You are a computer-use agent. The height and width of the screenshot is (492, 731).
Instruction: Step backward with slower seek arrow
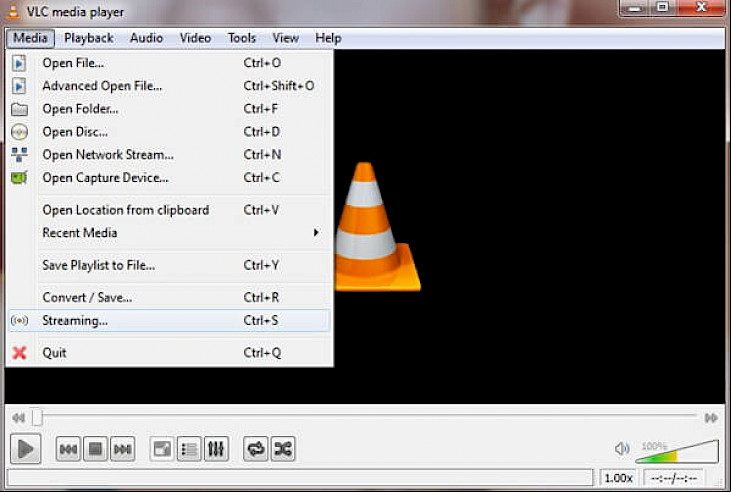pyautogui.click(x=19, y=417)
